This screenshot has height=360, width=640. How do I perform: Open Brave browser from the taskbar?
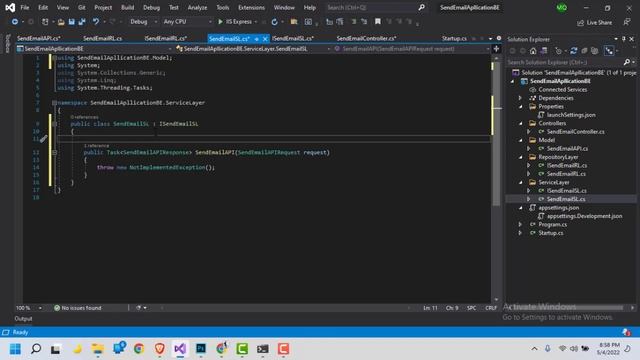point(160,349)
